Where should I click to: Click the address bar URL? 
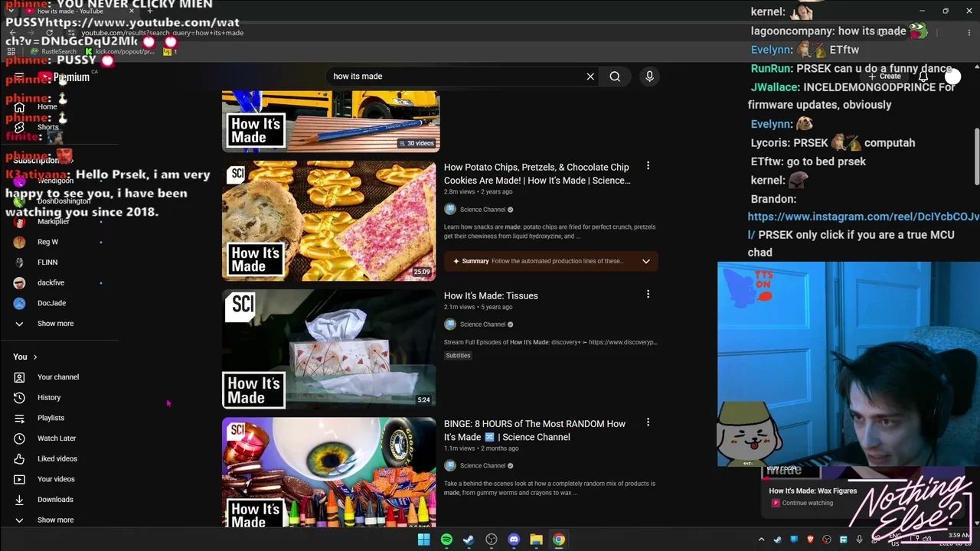coord(163,33)
